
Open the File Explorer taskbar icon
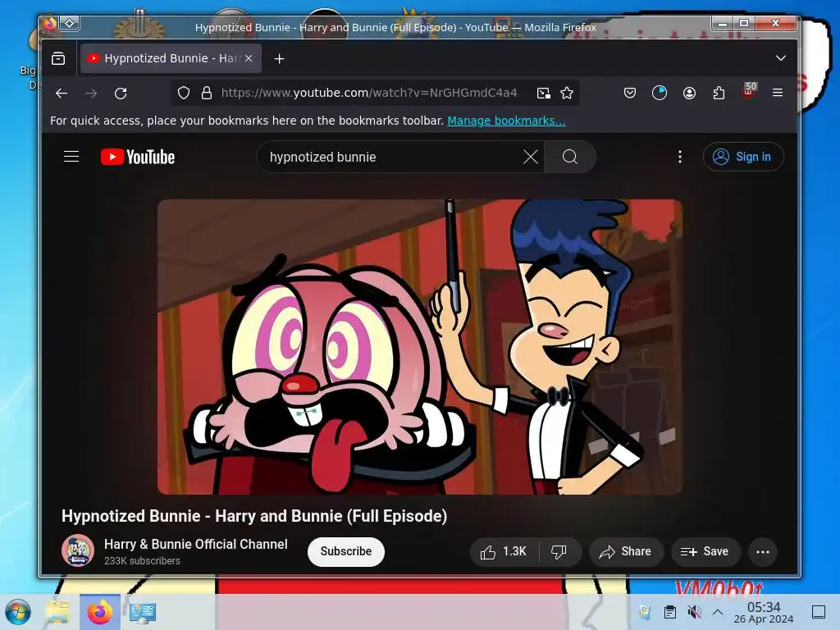coord(57,612)
